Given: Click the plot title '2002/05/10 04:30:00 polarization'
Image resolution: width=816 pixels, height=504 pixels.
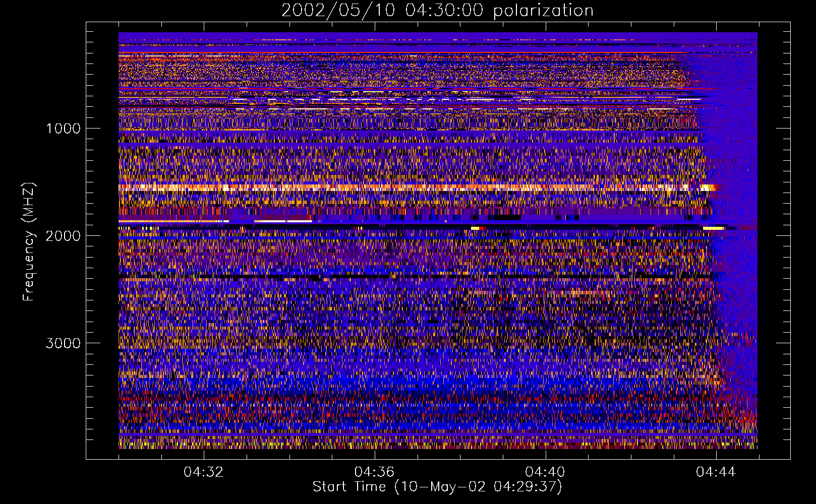Looking at the screenshot, I should (437, 11).
